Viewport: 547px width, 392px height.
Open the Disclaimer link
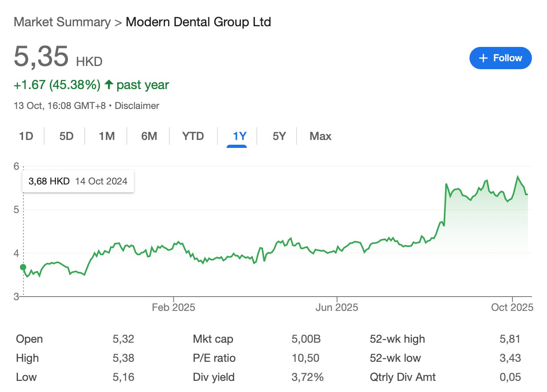[137, 106]
